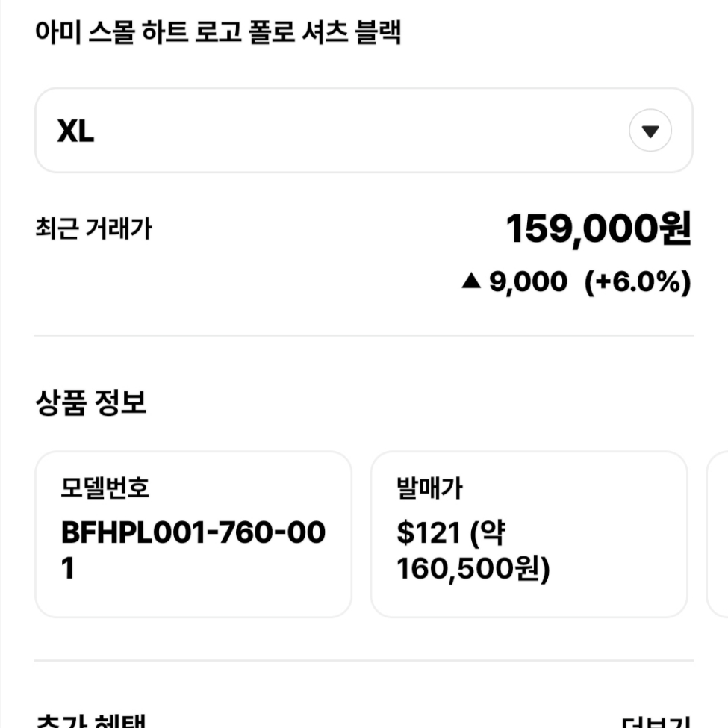Click the 상품 정보 section heading

(x=91, y=402)
